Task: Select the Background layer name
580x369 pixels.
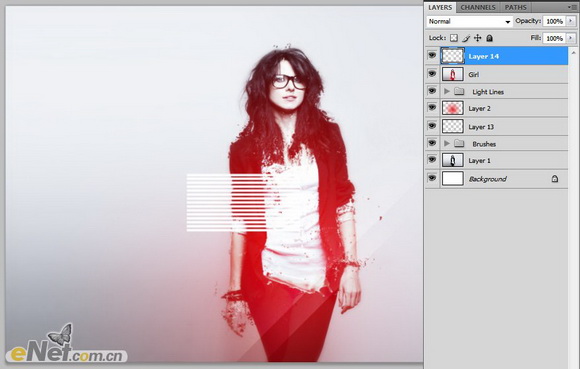Action: (x=488, y=179)
